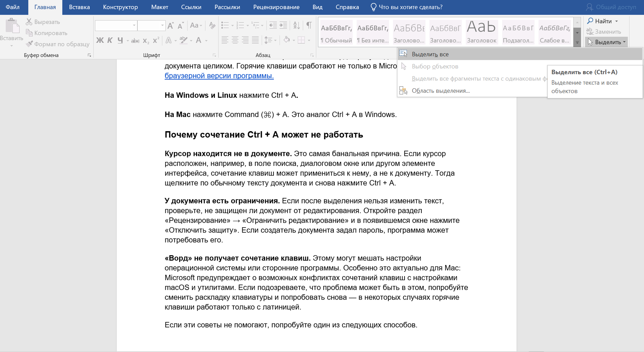644x352 pixels.
Task: Click the bulleted list icon
Action: coord(225,25)
